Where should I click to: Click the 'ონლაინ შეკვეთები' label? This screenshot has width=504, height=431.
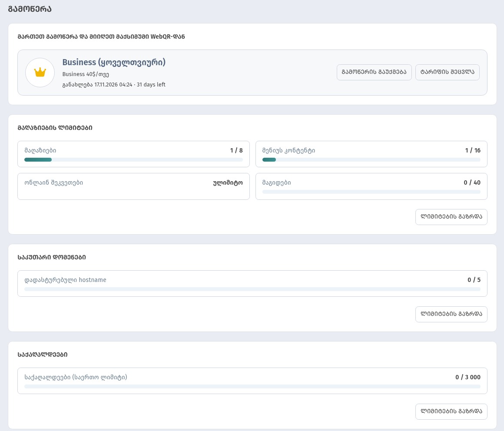tap(54, 183)
